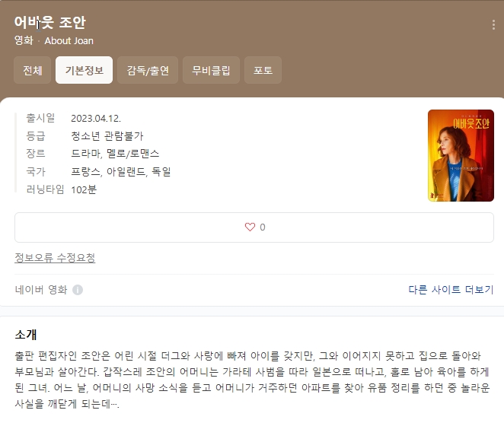Open the About Joan movie poster
Screen dimensions: 504x423
tap(461, 155)
